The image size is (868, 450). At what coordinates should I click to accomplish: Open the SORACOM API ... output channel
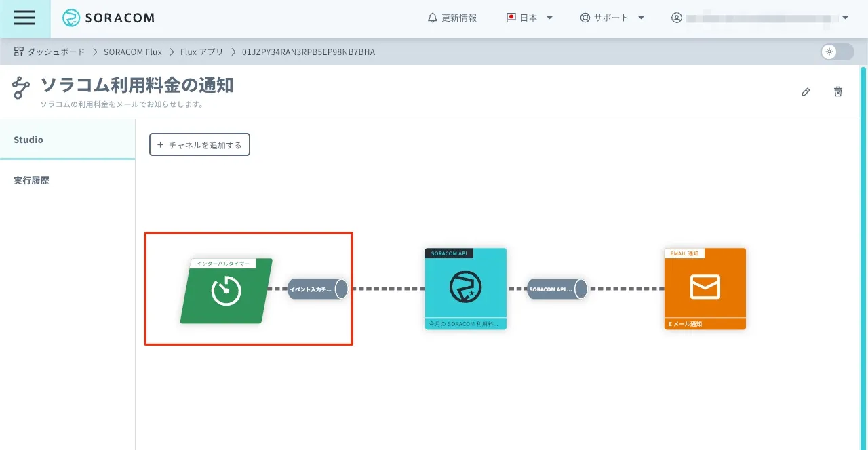[x=557, y=289]
